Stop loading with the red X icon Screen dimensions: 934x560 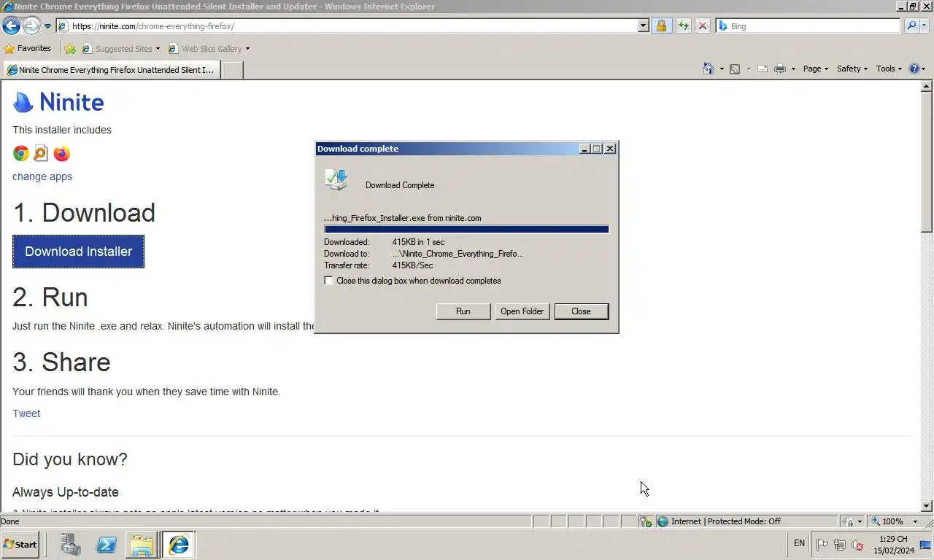(703, 26)
